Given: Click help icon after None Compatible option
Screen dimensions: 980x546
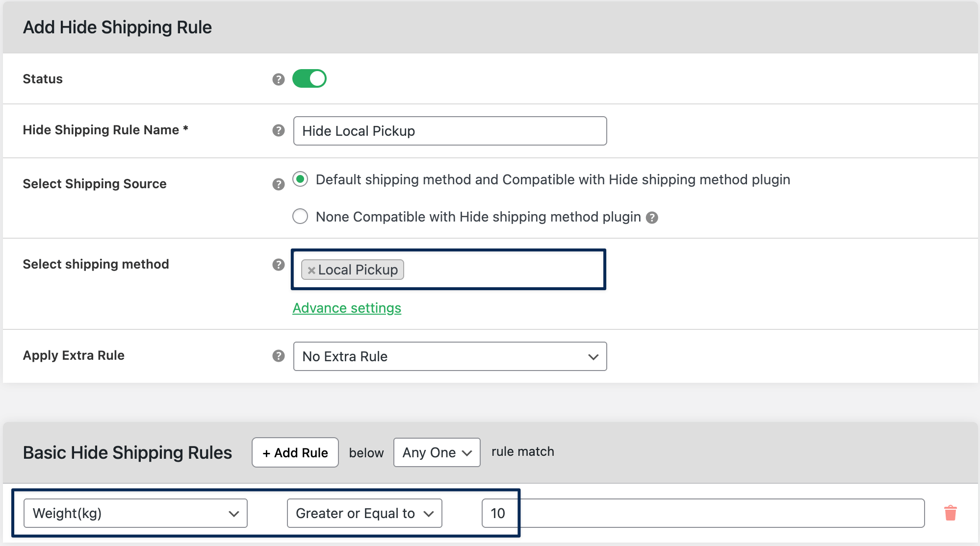Looking at the screenshot, I should (651, 218).
